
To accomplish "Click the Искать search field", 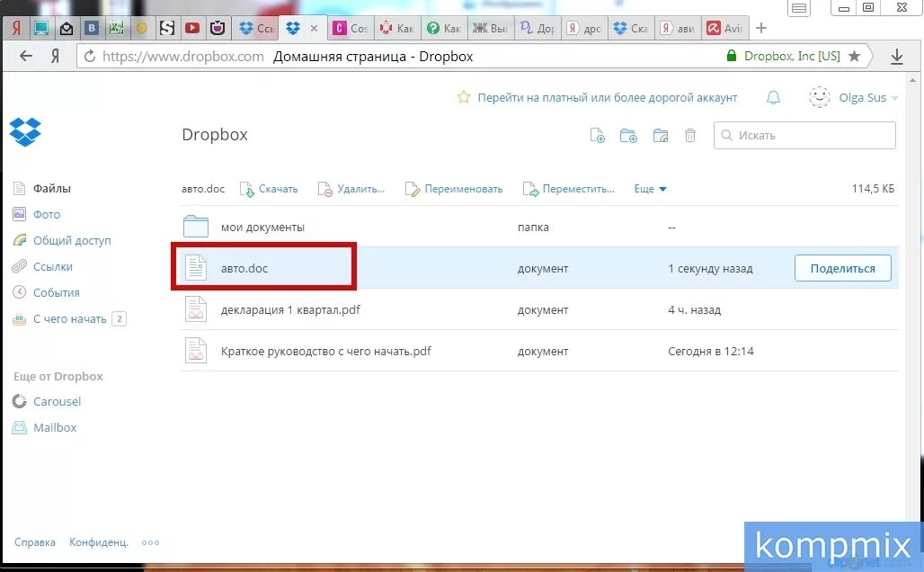I will click(804, 135).
